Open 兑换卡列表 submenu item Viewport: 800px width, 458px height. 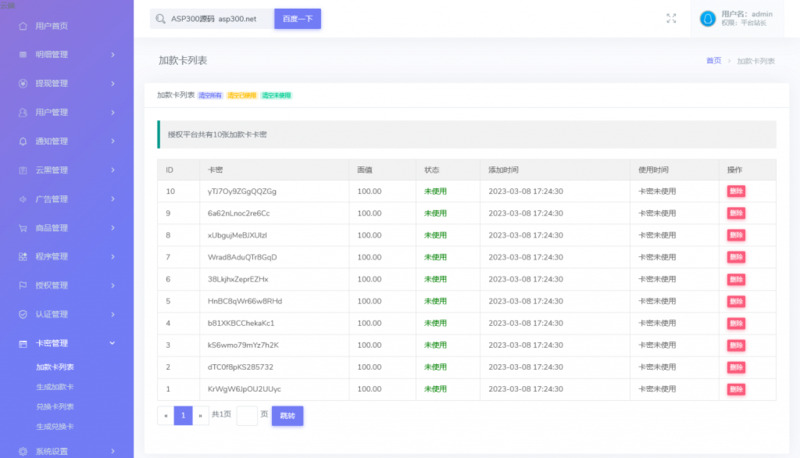[55, 406]
